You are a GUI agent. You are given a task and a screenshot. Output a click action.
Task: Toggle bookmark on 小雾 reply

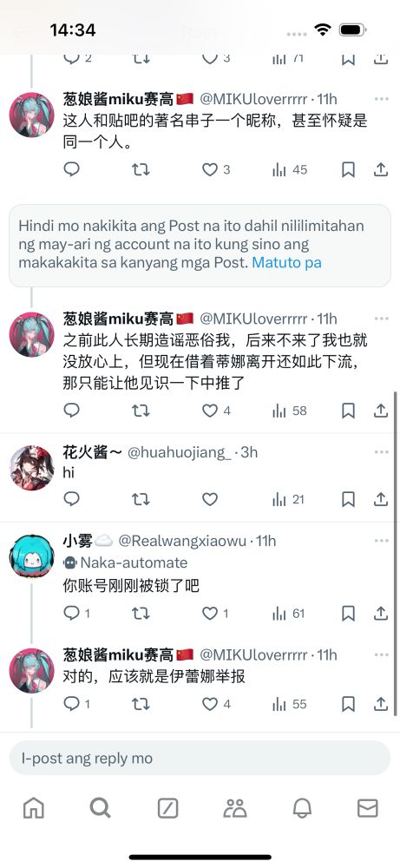348,613
